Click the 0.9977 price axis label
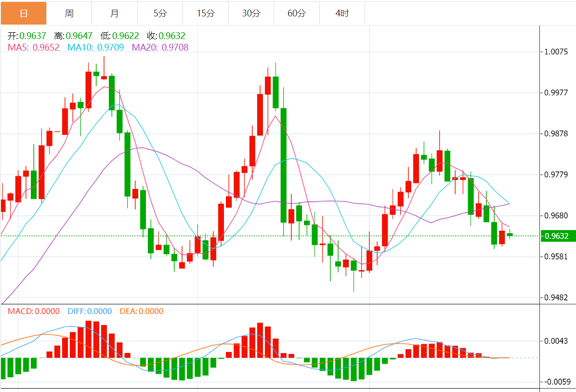576x392 pixels. click(556, 92)
